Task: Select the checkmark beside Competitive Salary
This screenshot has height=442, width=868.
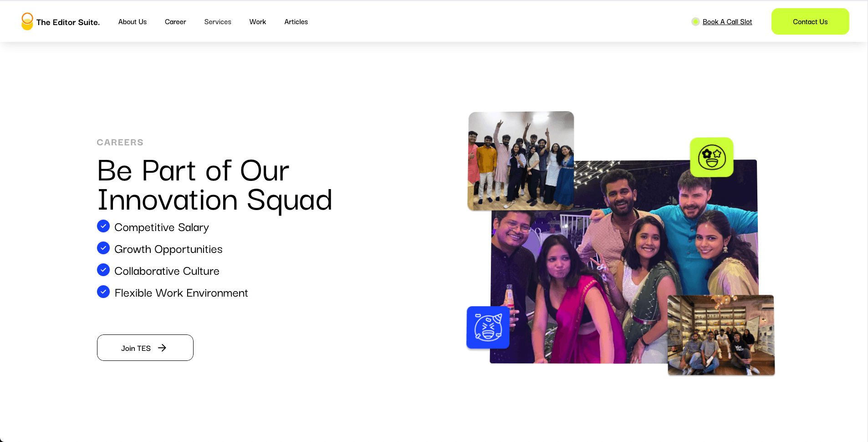Action: coord(103,226)
